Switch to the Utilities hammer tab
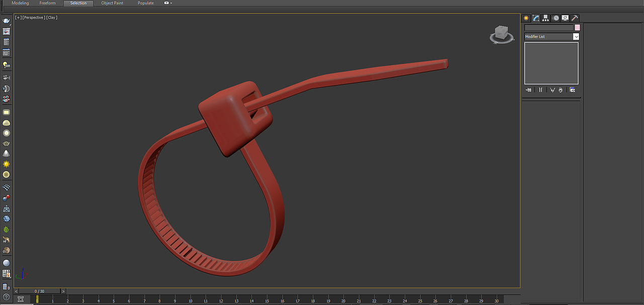Viewport: 644px width, 305px height. [575, 18]
